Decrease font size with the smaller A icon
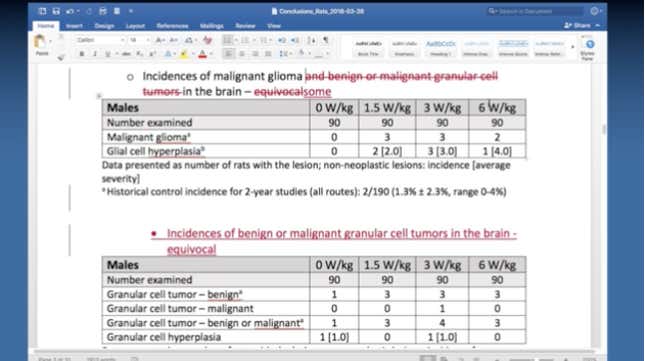The image size is (645, 361). click(x=173, y=40)
